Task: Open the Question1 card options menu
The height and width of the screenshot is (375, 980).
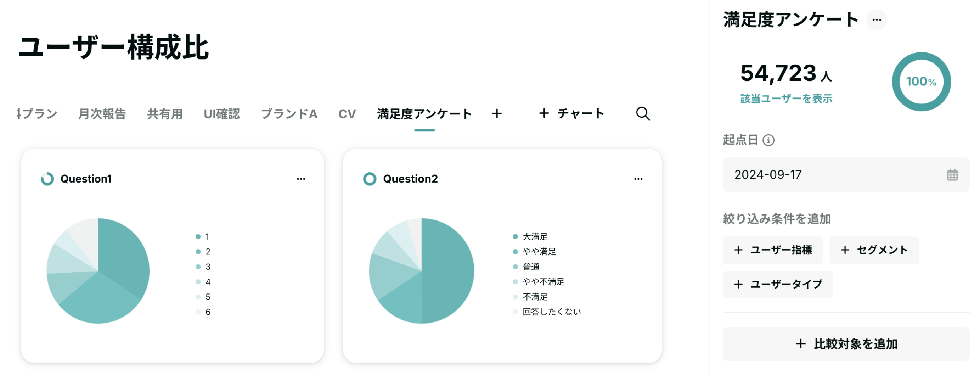Action: coord(300,179)
